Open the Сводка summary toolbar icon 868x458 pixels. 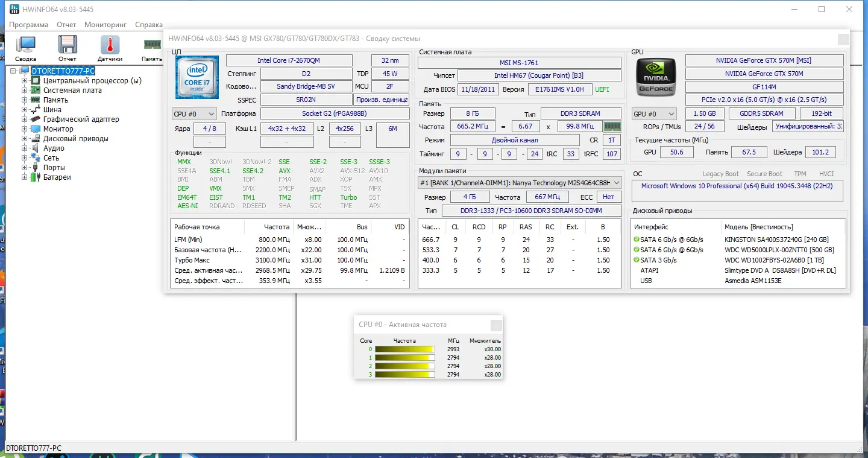pyautogui.click(x=26, y=48)
